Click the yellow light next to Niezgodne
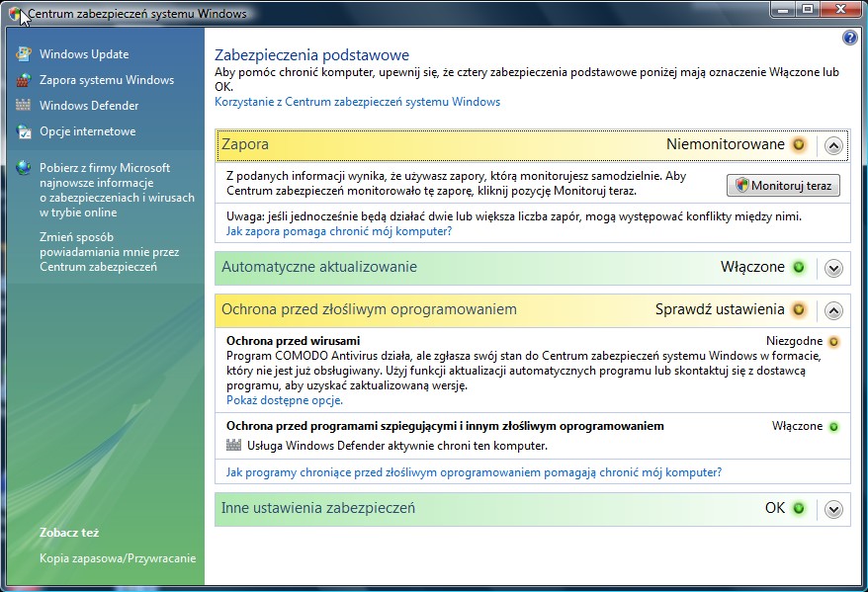 (833, 341)
